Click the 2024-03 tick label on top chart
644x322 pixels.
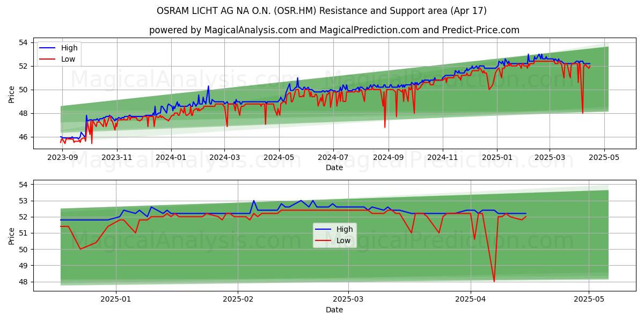(224, 158)
